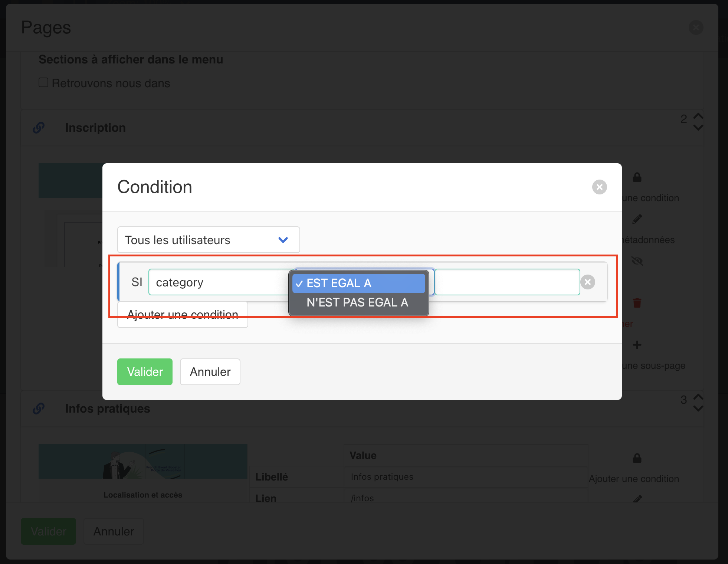Move Infos pratiques page down with chevron

(x=698, y=409)
